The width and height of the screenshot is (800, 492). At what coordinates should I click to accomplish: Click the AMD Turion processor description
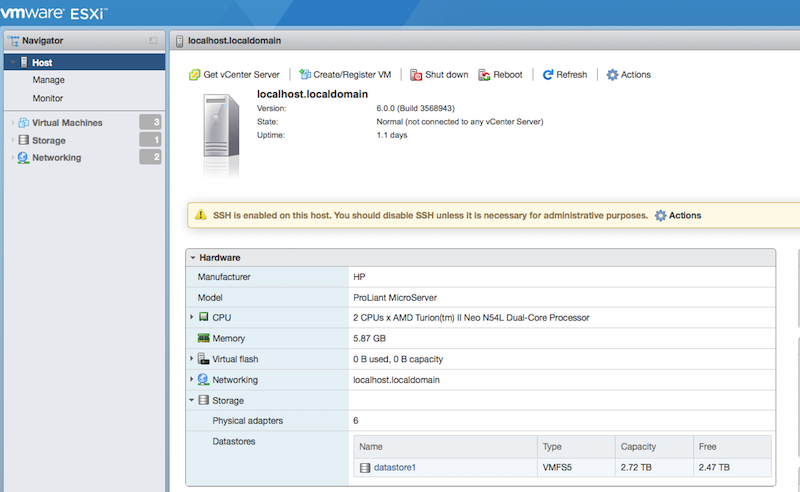pyautogui.click(x=471, y=317)
